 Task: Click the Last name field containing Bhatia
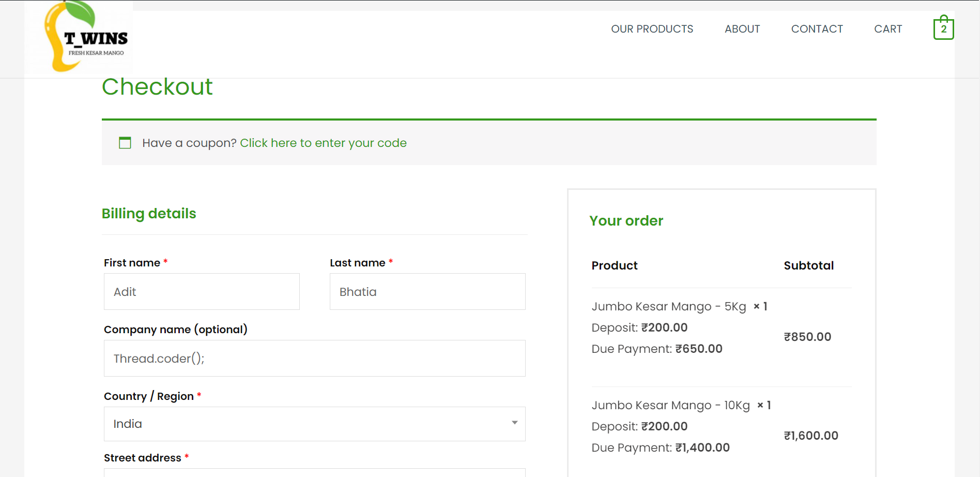(427, 292)
